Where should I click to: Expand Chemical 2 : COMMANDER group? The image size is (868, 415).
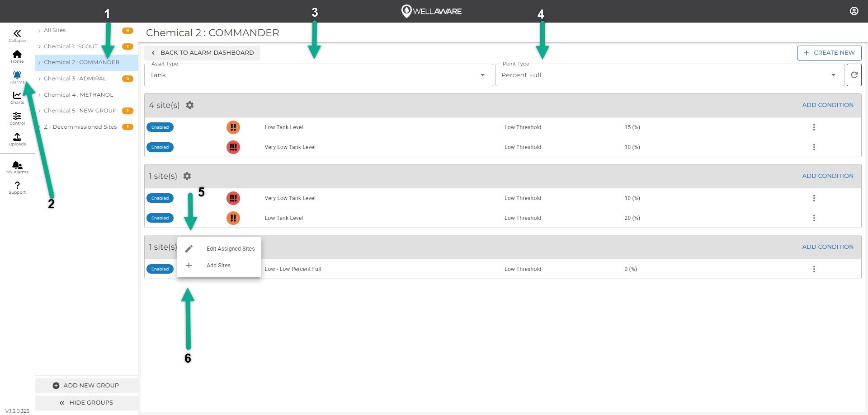point(39,63)
